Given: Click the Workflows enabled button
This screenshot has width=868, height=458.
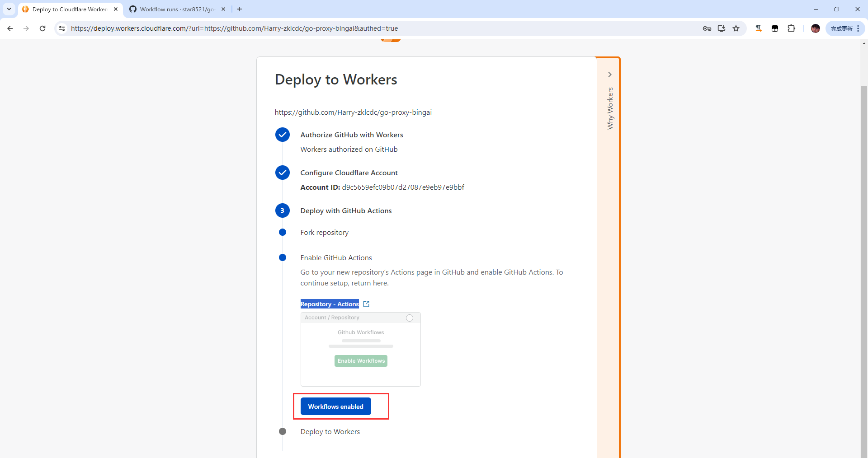Looking at the screenshot, I should pos(335,407).
